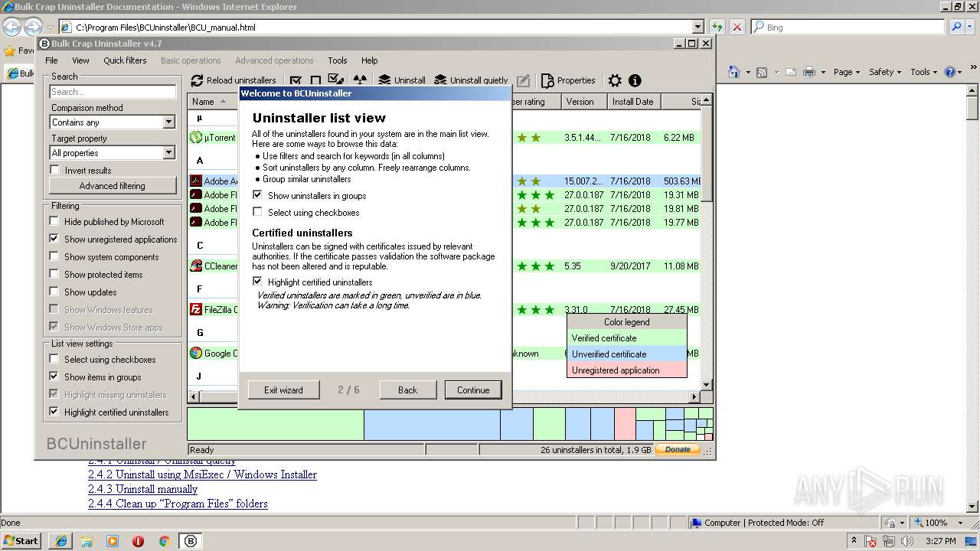980x551 pixels.
Task: Toggle Show updates checkbox
Action: point(54,292)
